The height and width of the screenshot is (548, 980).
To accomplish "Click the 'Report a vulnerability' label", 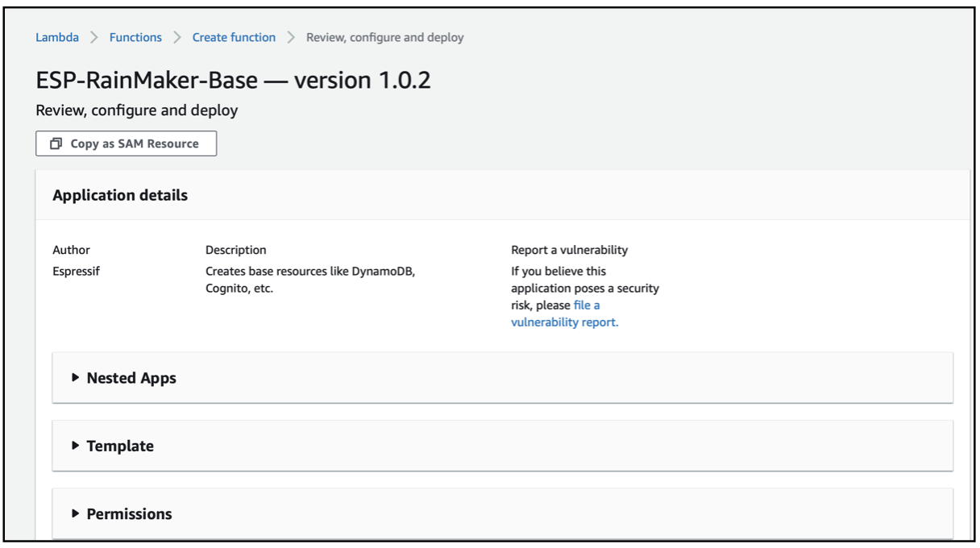I will 569,250.
